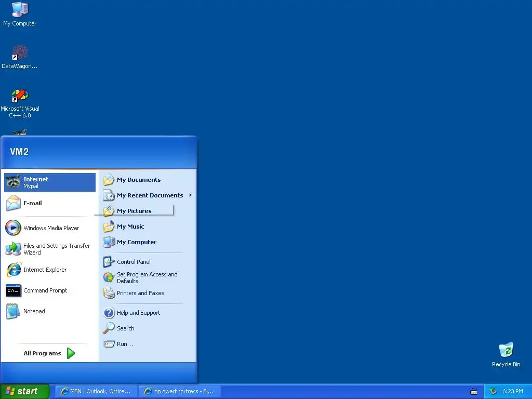Screen dimensions: 532x399
Task: Click the on-screen keyboard tray icon
Action: coord(474,392)
